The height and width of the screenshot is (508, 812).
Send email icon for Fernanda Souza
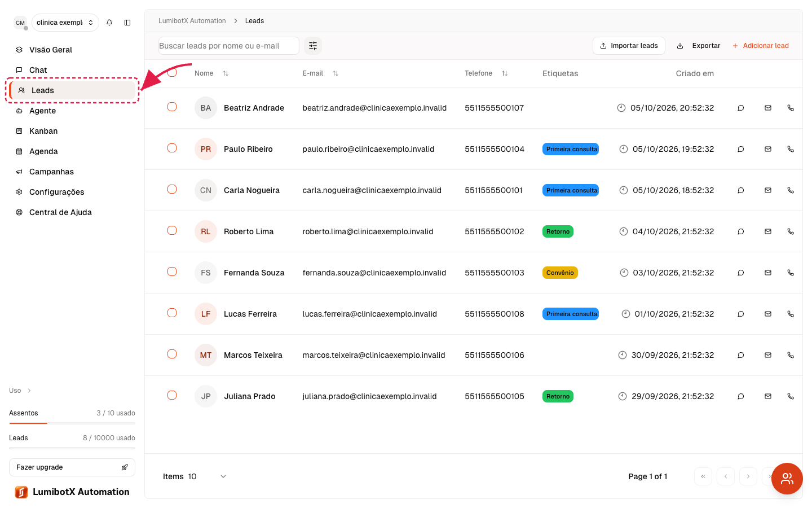click(768, 273)
